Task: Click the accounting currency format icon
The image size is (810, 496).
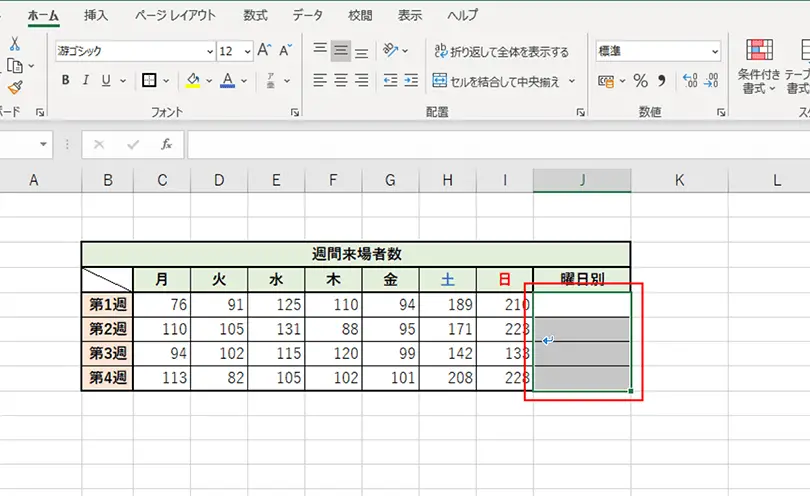Action: tap(605, 81)
